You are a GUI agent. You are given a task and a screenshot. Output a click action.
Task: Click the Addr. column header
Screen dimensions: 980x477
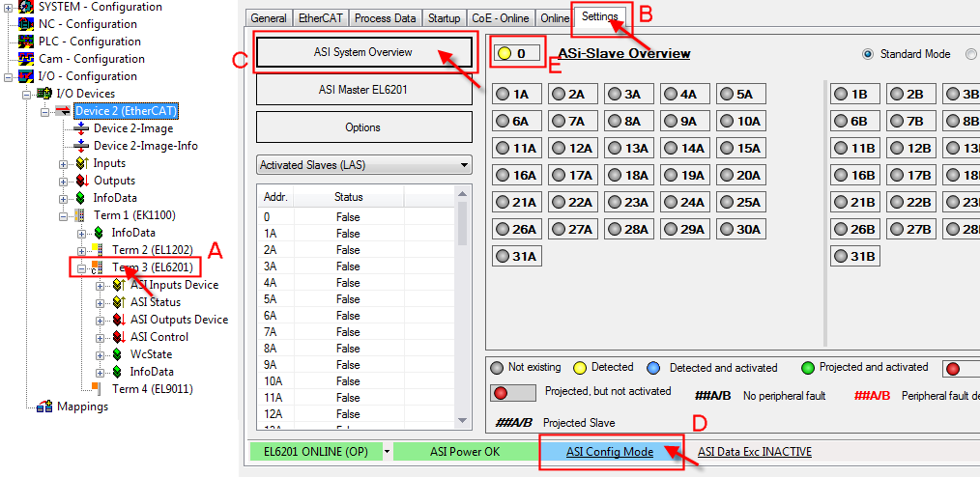click(275, 197)
